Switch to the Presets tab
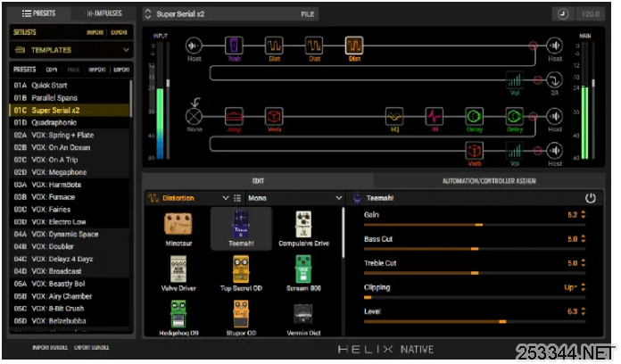Screen dimensions: 621x364 click(x=39, y=13)
